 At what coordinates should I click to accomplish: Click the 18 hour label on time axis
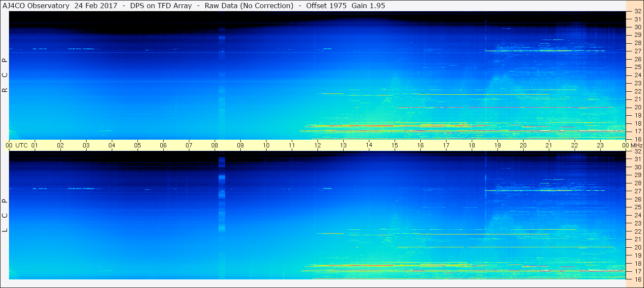pyautogui.click(x=472, y=145)
